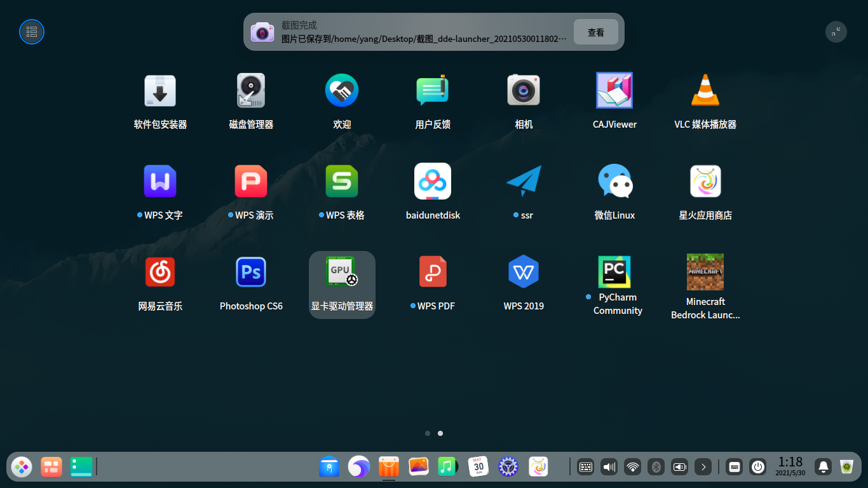Open the baidunetdisk app
Image resolution: width=868 pixels, height=488 pixels.
tap(433, 181)
